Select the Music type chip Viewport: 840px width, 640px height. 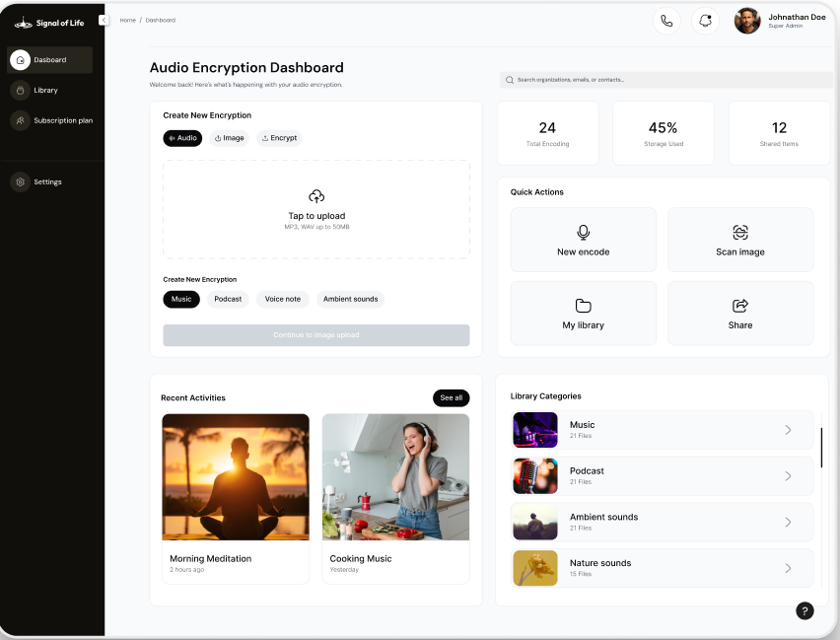coord(181,299)
